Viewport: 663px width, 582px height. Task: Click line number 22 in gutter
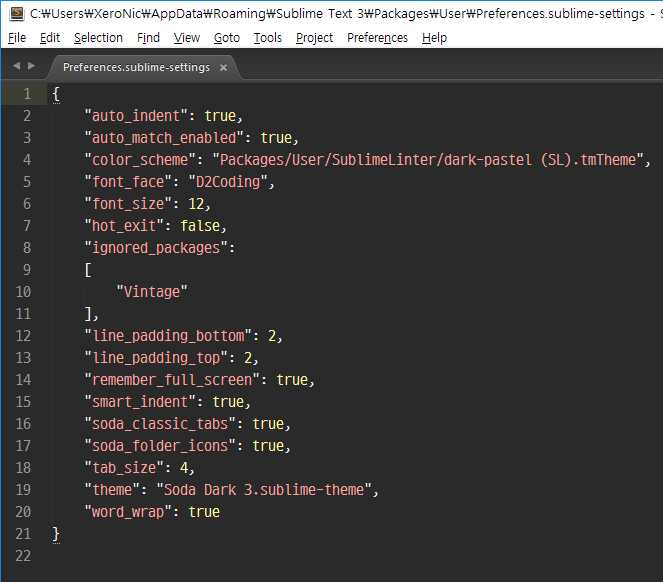click(x=23, y=556)
